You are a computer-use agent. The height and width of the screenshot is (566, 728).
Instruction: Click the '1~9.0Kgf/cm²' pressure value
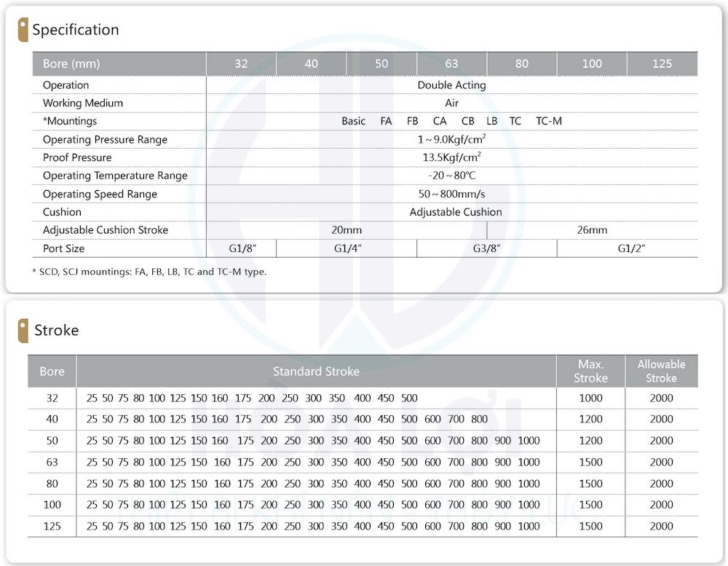click(452, 139)
